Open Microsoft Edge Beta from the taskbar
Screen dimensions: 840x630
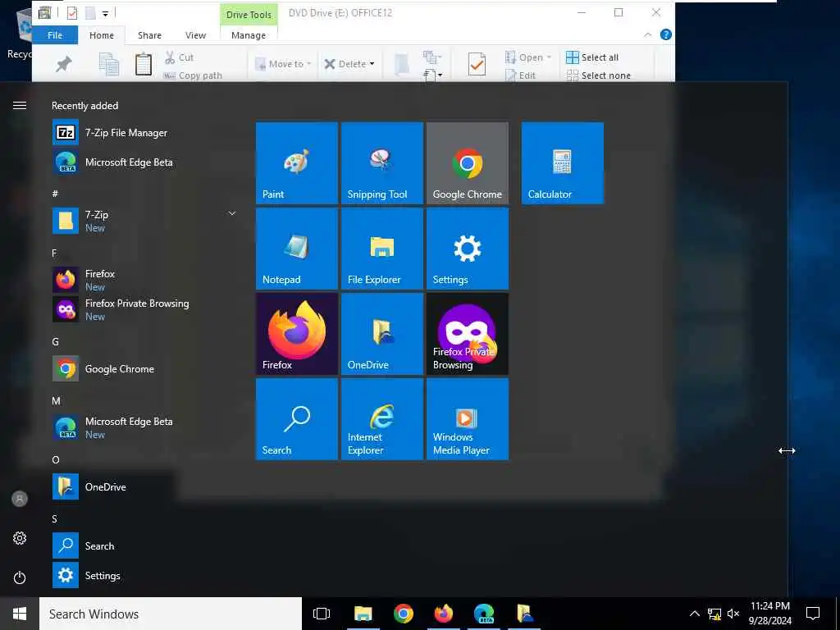click(484, 614)
